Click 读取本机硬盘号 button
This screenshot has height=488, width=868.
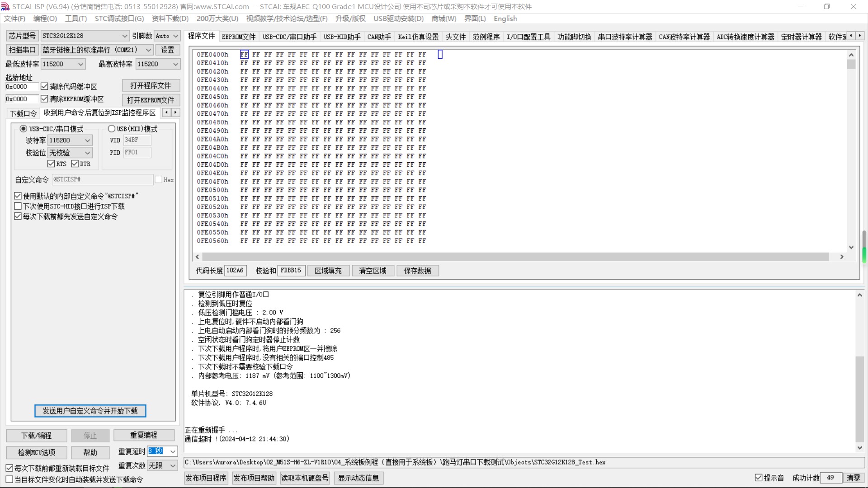(305, 478)
